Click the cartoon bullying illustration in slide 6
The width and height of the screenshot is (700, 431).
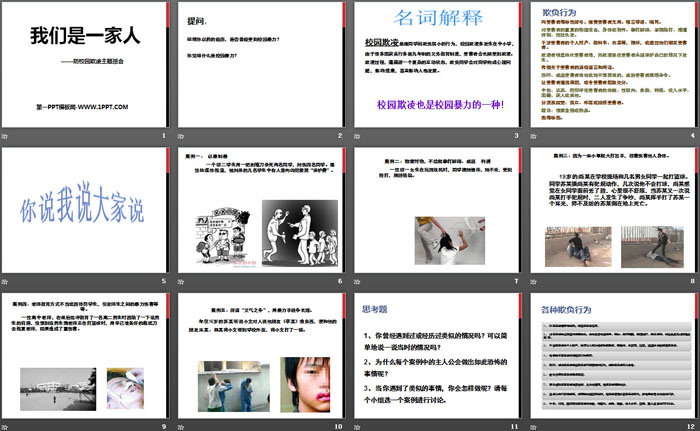pyautogui.click(x=219, y=238)
